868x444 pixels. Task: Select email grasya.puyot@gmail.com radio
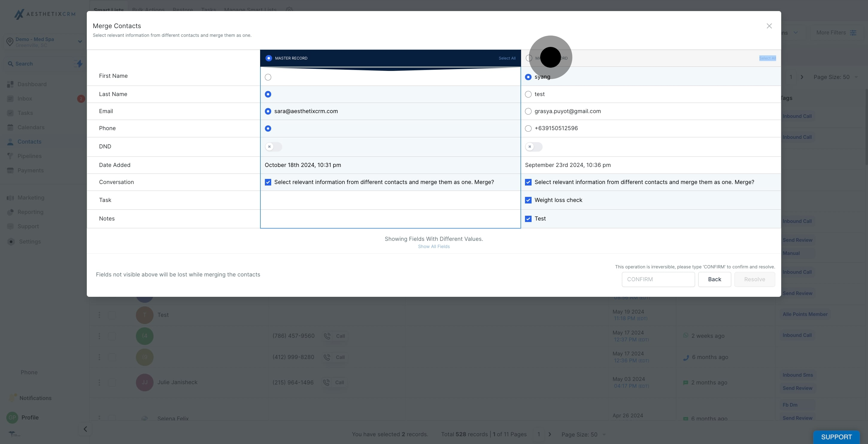tap(528, 111)
